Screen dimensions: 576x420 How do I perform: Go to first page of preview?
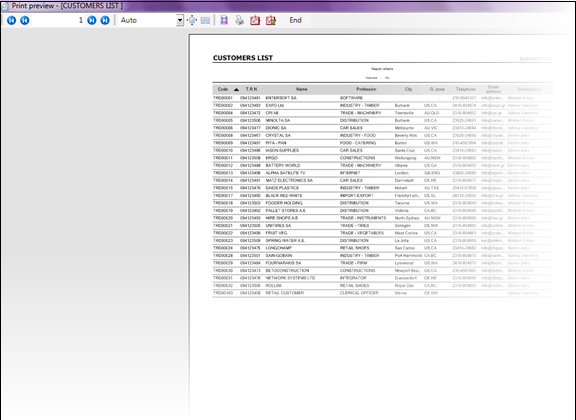click(x=11, y=21)
